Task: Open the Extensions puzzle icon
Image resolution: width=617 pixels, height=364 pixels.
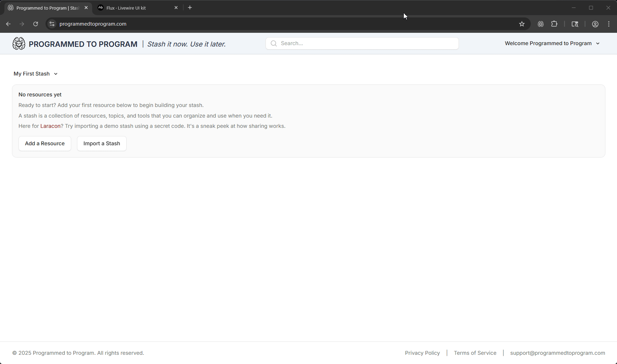Action: point(554,24)
